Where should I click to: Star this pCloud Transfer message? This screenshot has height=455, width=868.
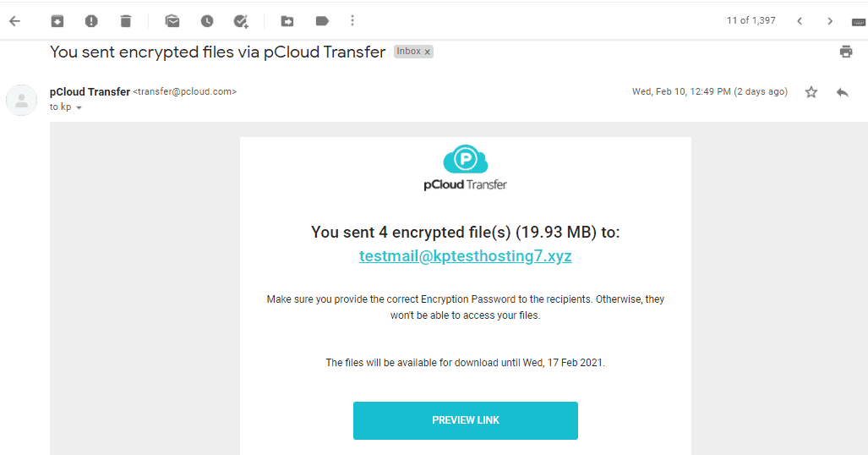pos(811,92)
